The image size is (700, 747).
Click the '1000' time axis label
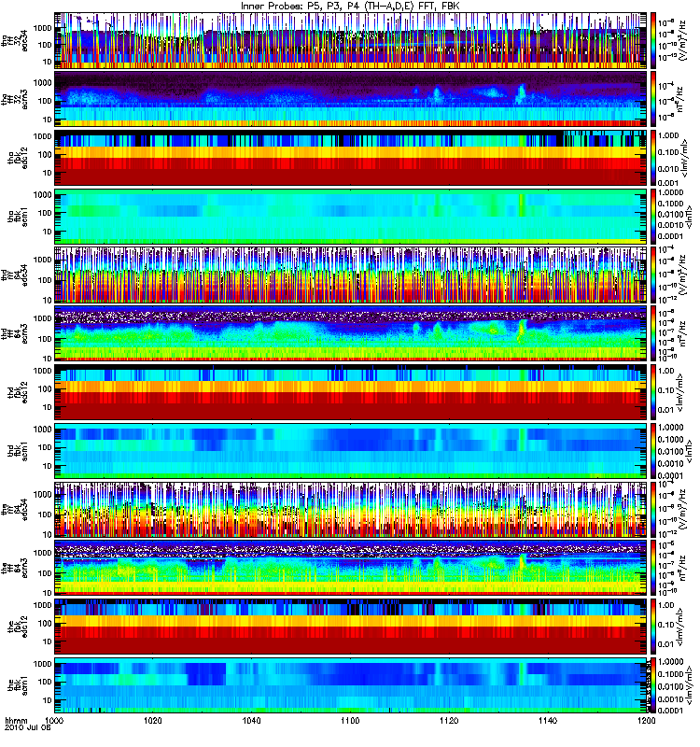54,721
